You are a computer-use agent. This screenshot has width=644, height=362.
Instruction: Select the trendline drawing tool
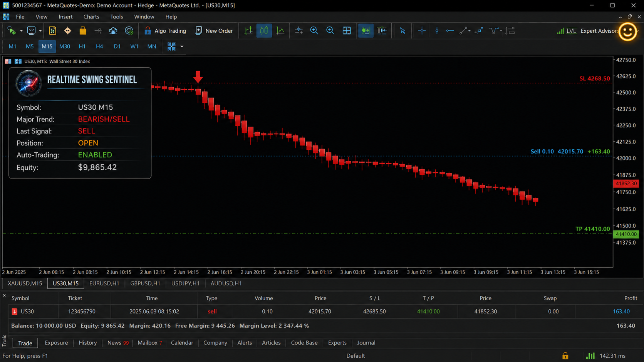pos(463,31)
